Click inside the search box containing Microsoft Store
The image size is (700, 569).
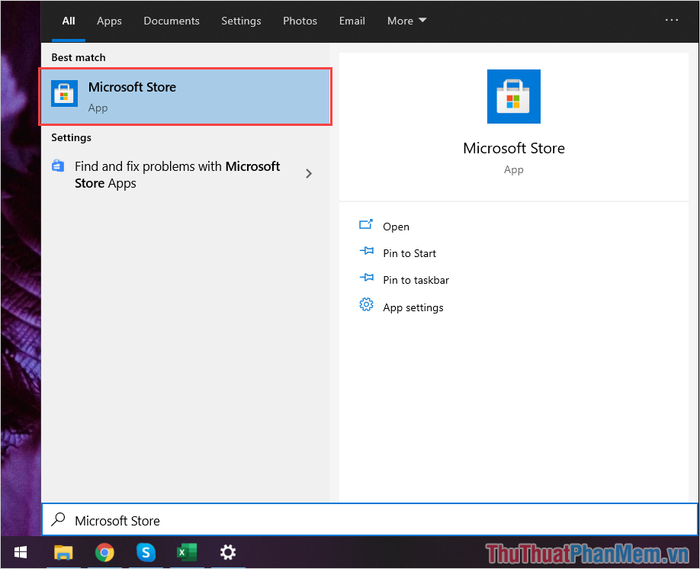tap(370, 520)
